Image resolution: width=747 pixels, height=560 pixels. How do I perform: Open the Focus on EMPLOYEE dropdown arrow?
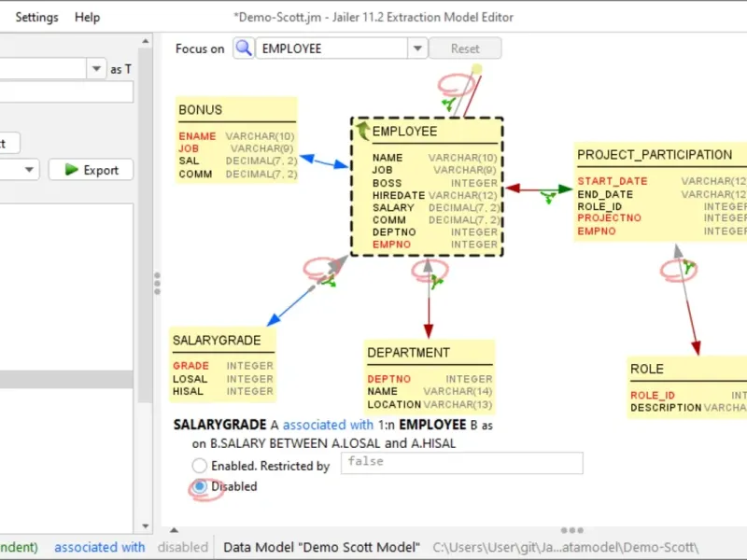click(x=417, y=49)
